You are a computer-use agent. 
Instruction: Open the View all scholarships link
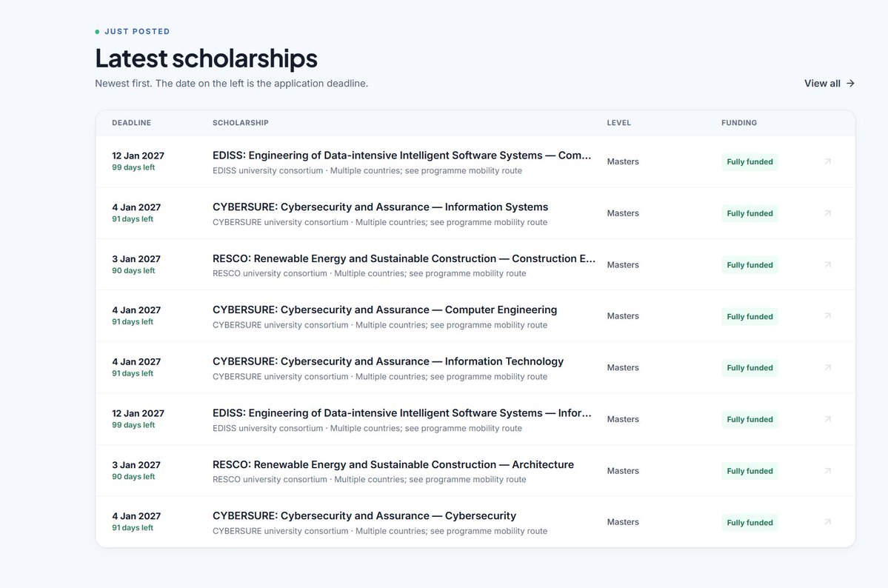(x=829, y=83)
